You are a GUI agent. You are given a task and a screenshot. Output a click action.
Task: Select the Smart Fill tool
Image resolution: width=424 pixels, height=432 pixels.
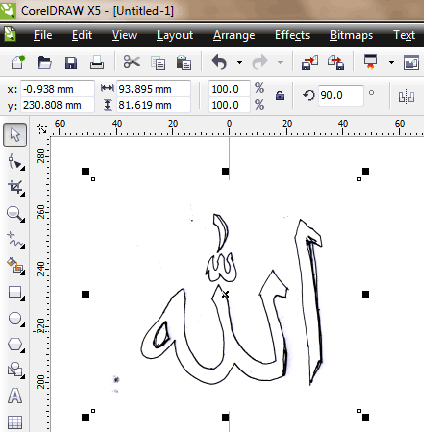[16, 266]
